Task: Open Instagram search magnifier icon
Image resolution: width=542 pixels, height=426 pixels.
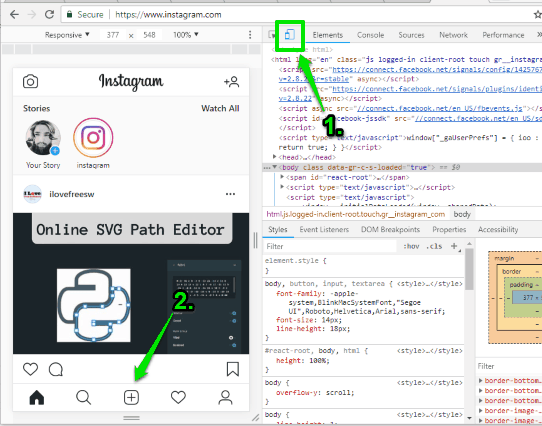Action: click(x=84, y=397)
